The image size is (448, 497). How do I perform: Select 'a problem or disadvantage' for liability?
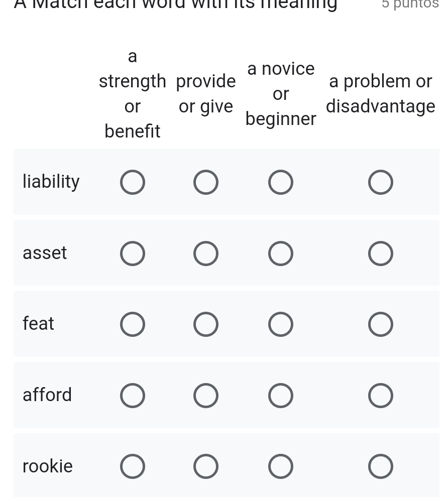pos(381,182)
